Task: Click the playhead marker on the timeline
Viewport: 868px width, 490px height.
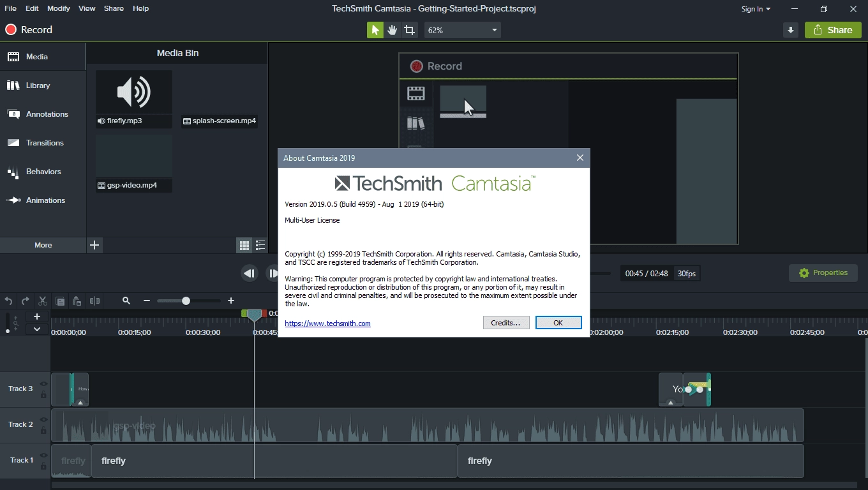Action: (254, 315)
